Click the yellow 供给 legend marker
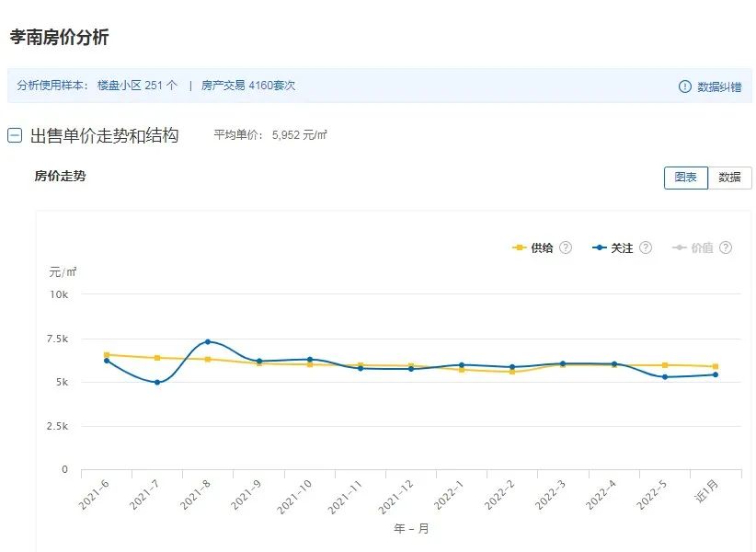 520,247
